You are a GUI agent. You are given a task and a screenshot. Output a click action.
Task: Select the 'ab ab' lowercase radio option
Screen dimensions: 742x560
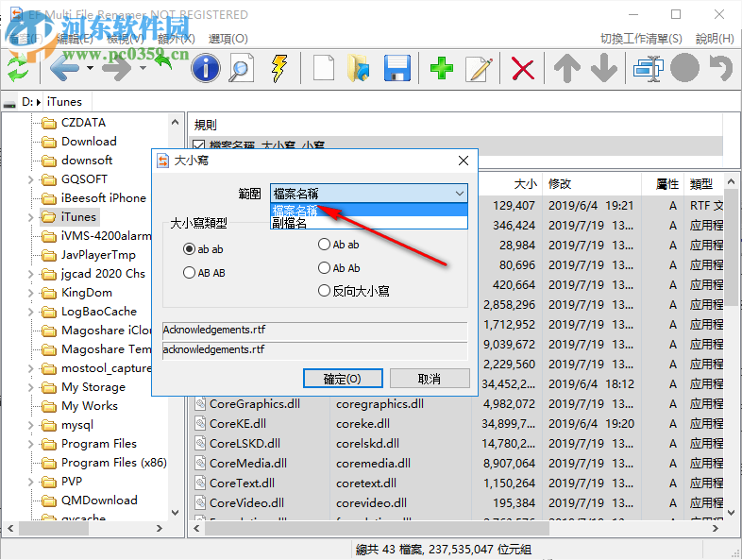click(203, 249)
